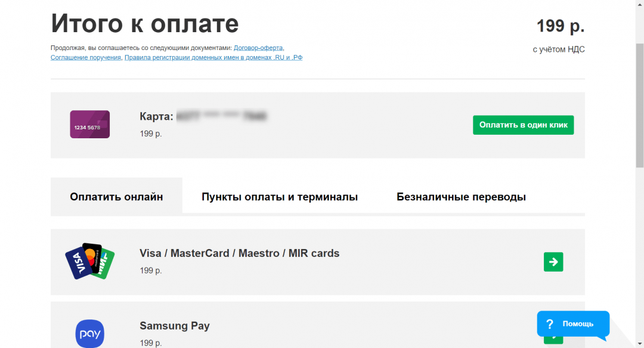The height and width of the screenshot is (348, 644).
Task: Click the question mark help icon
Action: coord(550,324)
